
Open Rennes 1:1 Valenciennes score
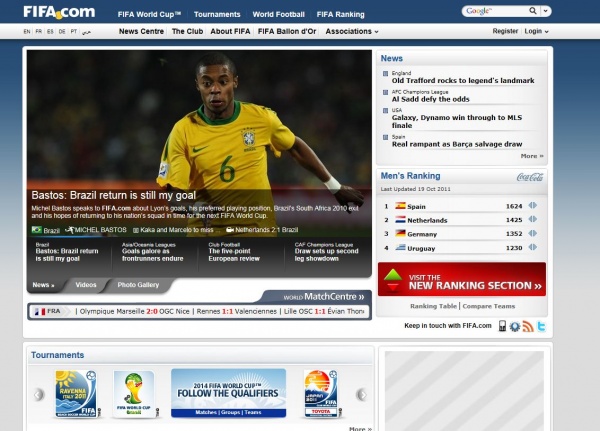pos(236,312)
